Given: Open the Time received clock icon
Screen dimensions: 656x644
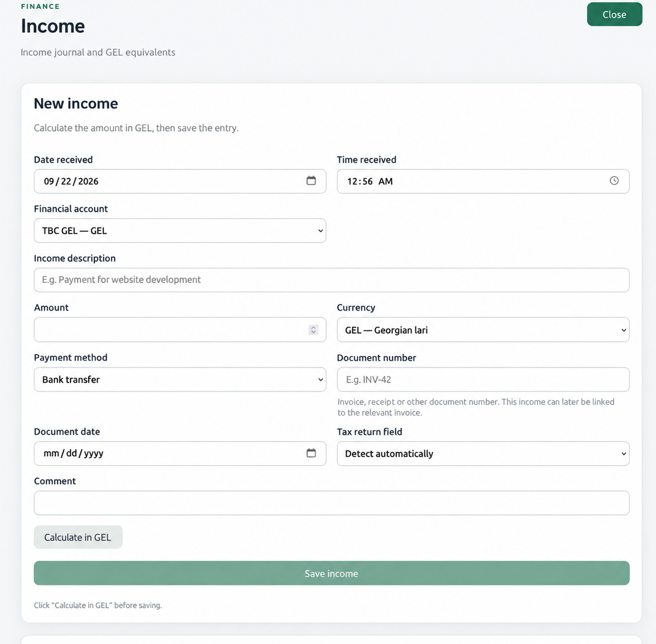Looking at the screenshot, I should tap(614, 181).
